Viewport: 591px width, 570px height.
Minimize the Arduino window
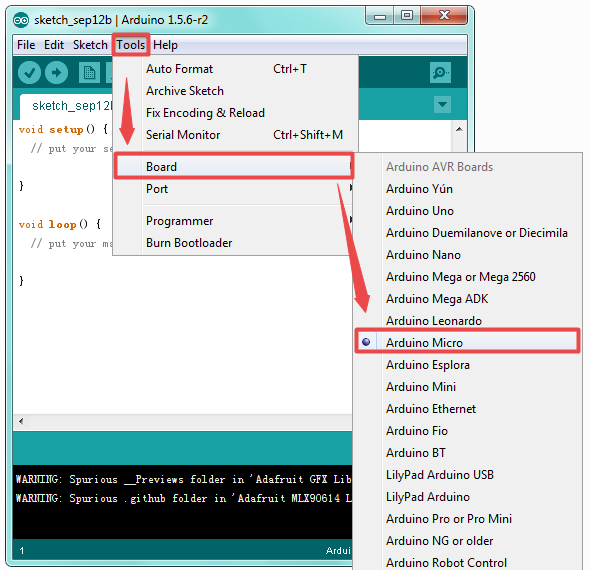[x=380, y=16]
